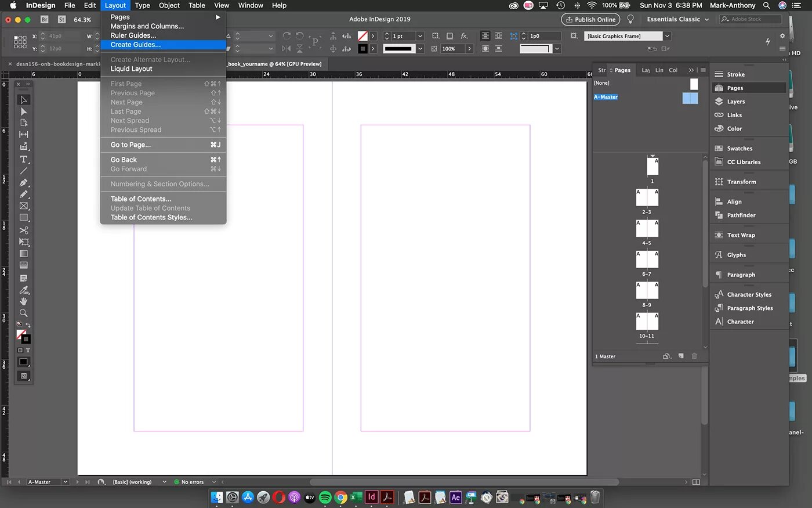Select the Rectangle Frame tool
Screen dimensions: 812x508
click(x=24, y=206)
